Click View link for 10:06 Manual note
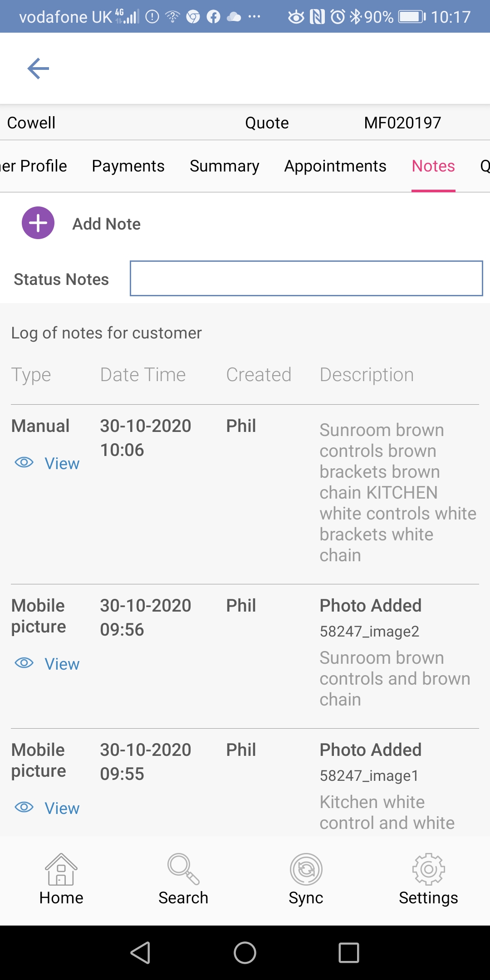 [62, 464]
